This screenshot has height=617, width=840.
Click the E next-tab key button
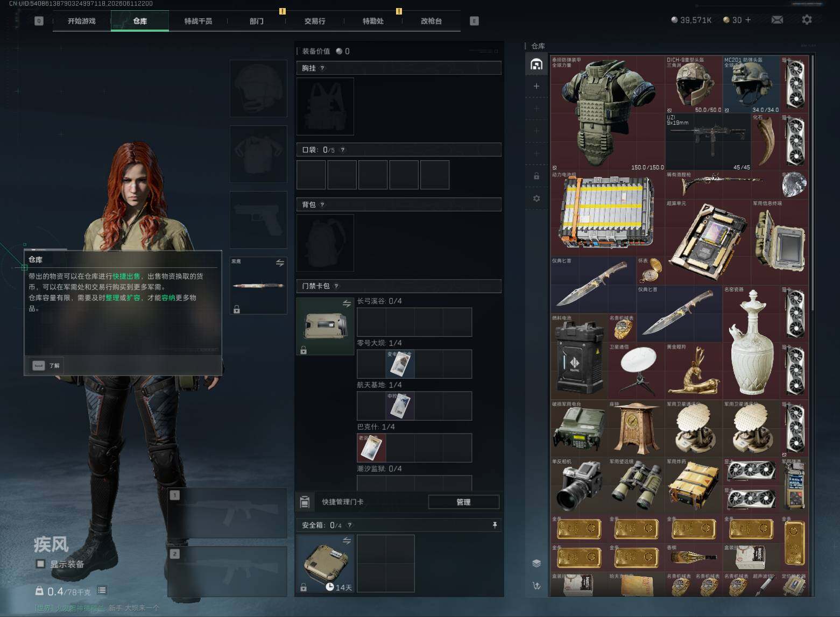point(474,21)
